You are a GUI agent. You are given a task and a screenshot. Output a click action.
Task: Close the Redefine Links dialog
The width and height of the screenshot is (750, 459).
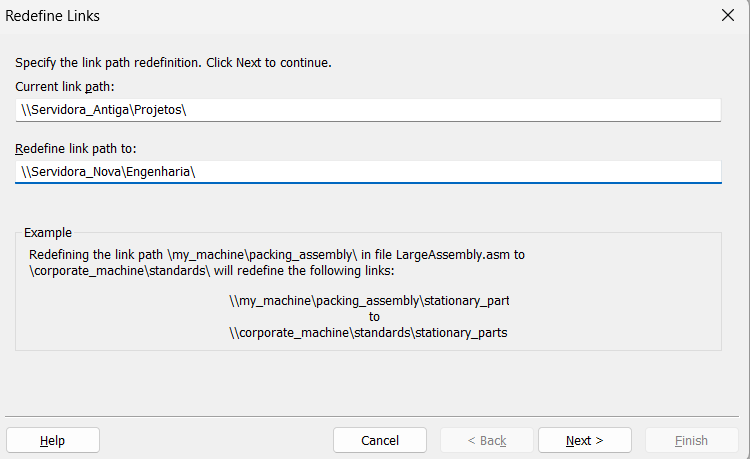[x=728, y=15]
